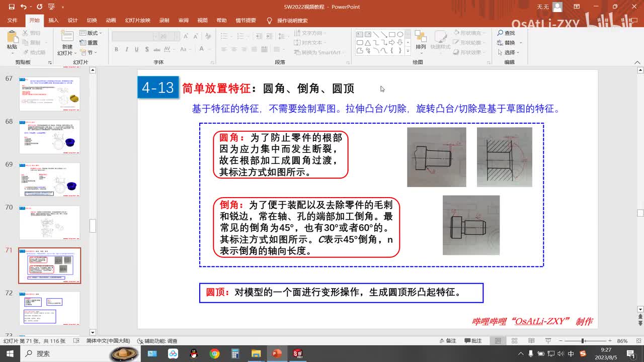Click the zoom slider handle in status bar
The width and height of the screenshot is (644, 362).
coord(583,341)
